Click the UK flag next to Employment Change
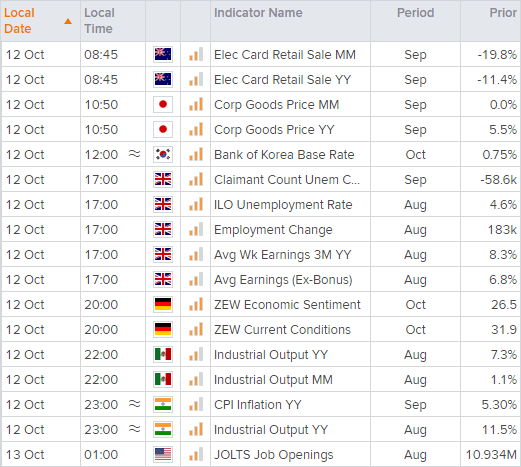Image resolution: width=521 pixels, height=467 pixels. 163,229
